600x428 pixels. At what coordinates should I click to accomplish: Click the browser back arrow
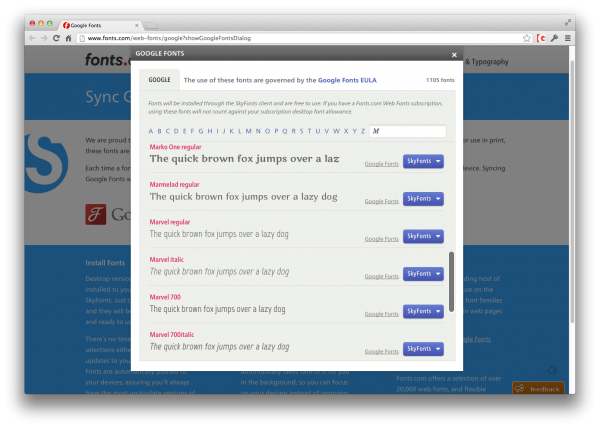click(x=32, y=38)
